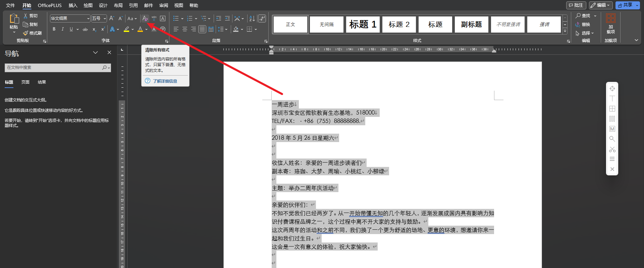Apply yellow text highlight color

pyautogui.click(x=126, y=29)
